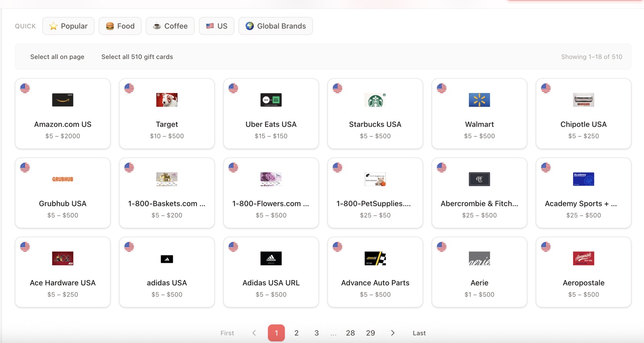This screenshot has height=343, width=644.
Task: Click the Chipotle USA card image
Action: click(x=584, y=100)
